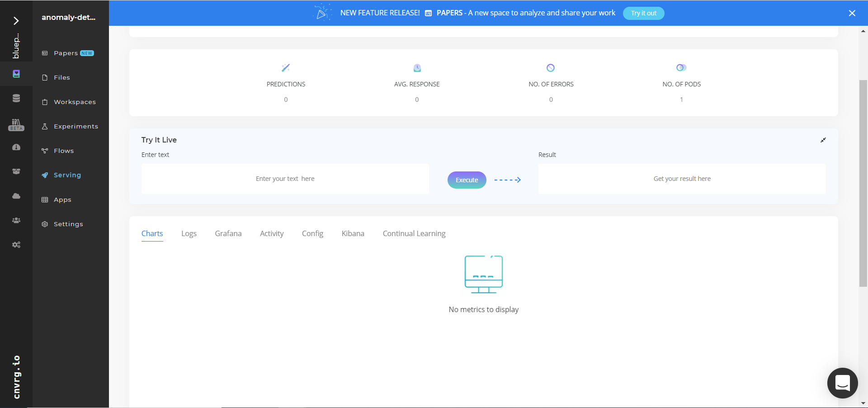868x408 pixels.
Task: Click the Serving rocket icon
Action: coord(45,175)
